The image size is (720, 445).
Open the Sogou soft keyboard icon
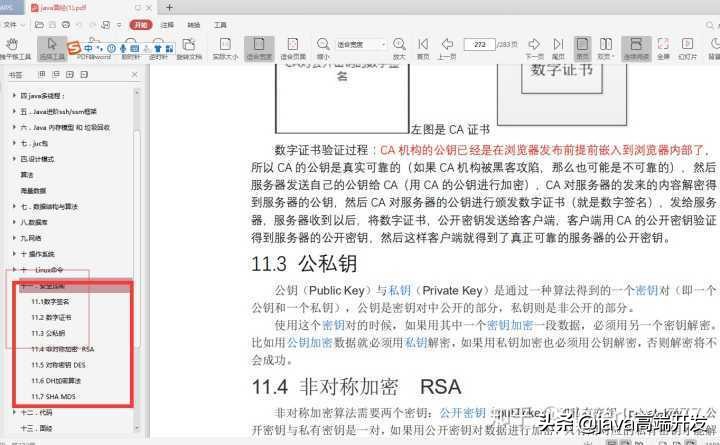click(135, 48)
